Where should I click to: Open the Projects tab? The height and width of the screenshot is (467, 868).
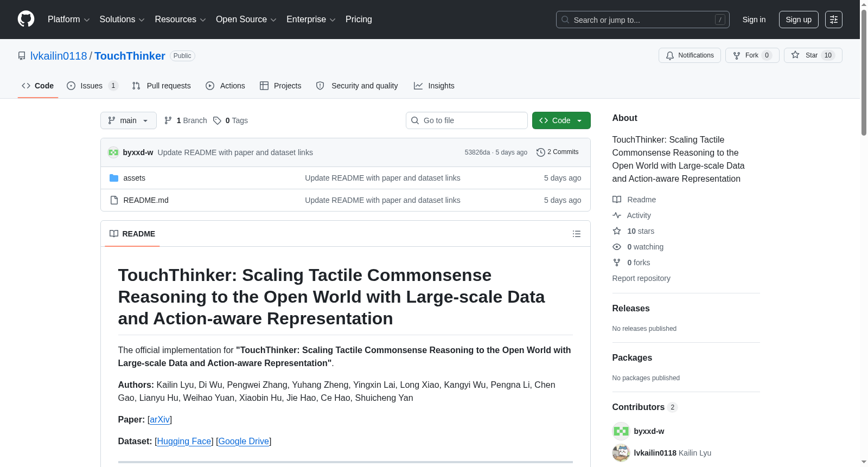click(x=280, y=86)
